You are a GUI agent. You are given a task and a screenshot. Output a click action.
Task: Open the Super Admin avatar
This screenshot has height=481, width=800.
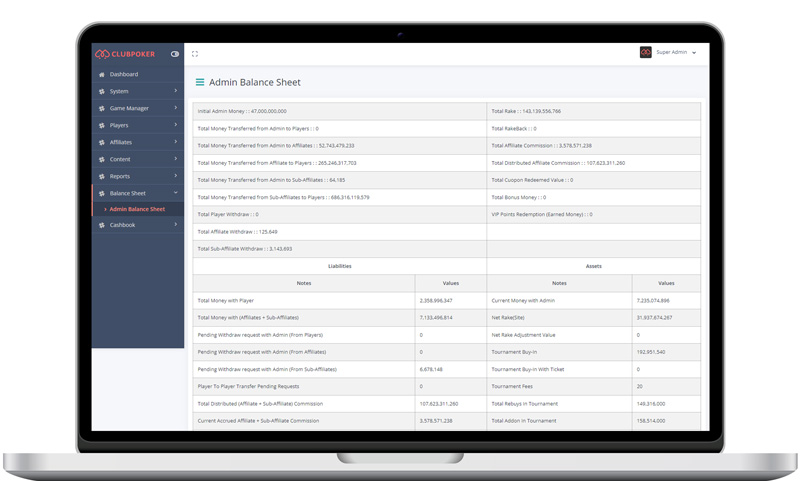[x=645, y=52]
